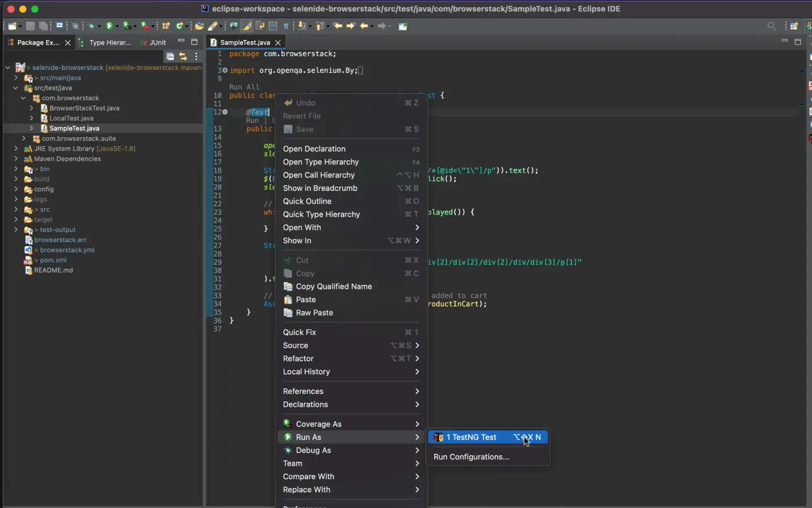Viewport: 812px width, 508px height.
Task: Expand the JRE System Library node
Action: click(16, 149)
